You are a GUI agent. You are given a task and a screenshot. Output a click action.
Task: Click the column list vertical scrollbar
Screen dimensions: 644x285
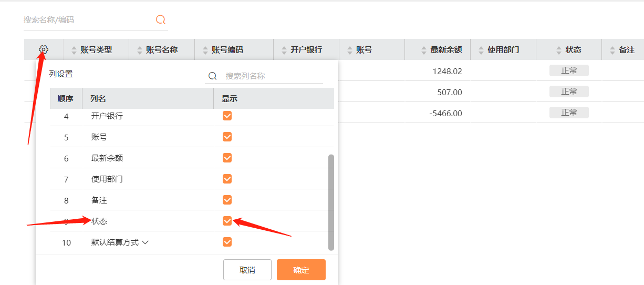point(331,202)
